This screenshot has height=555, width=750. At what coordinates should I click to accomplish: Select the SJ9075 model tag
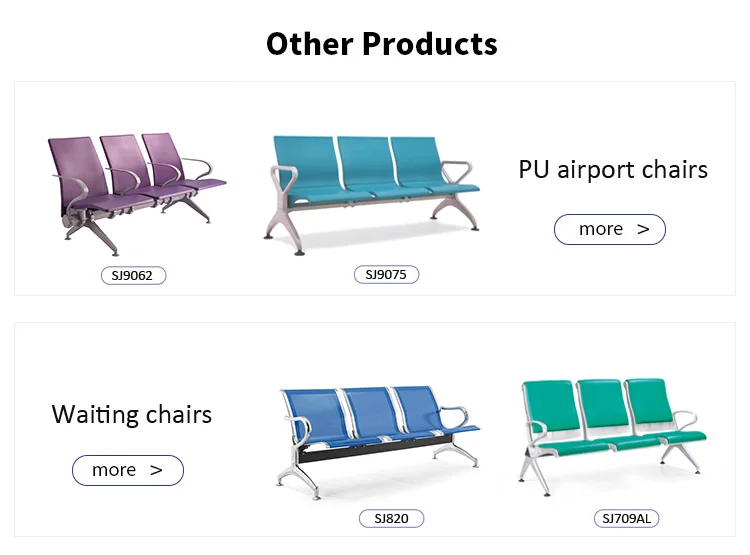tap(386, 274)
